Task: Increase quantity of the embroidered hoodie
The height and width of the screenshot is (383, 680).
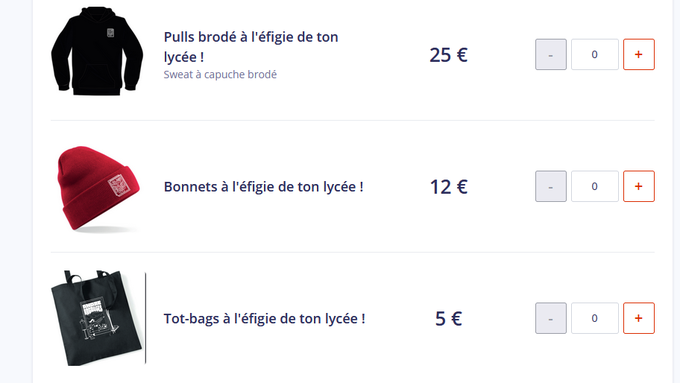Action: coord(638,54)
